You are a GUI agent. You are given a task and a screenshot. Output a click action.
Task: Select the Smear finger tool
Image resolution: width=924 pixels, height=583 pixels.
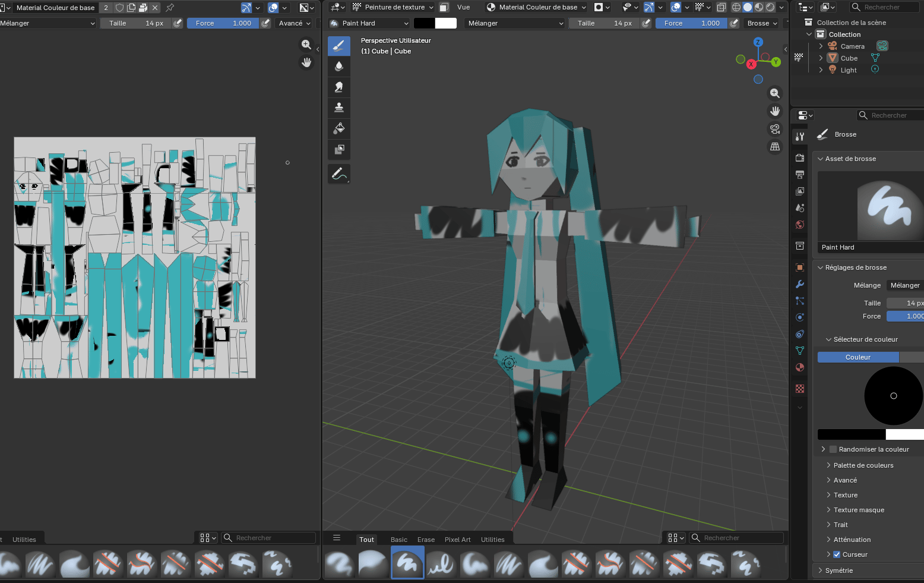pyautogui.click(x=339, y=87)
